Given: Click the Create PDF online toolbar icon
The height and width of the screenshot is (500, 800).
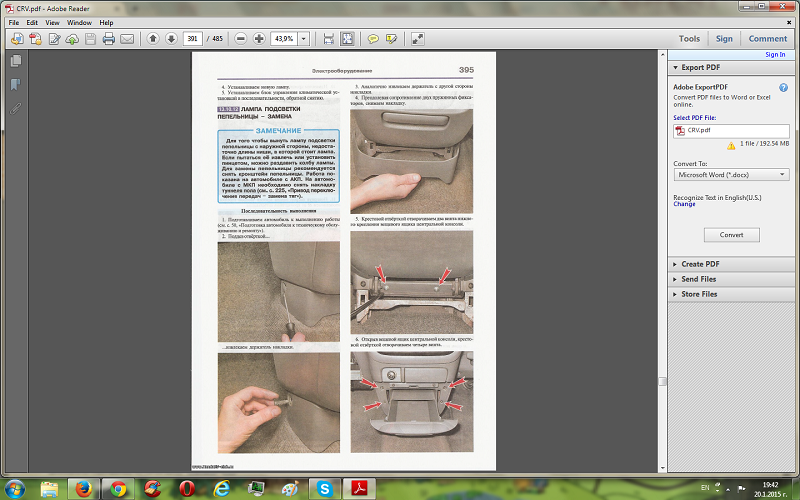Looking at the screenshot, I should (35, 39).
